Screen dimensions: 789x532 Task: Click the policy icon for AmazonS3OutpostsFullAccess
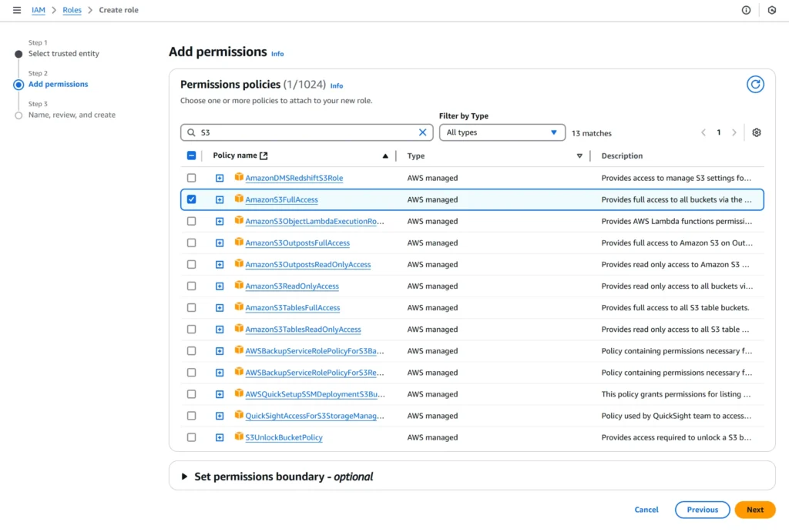[239, 242]
